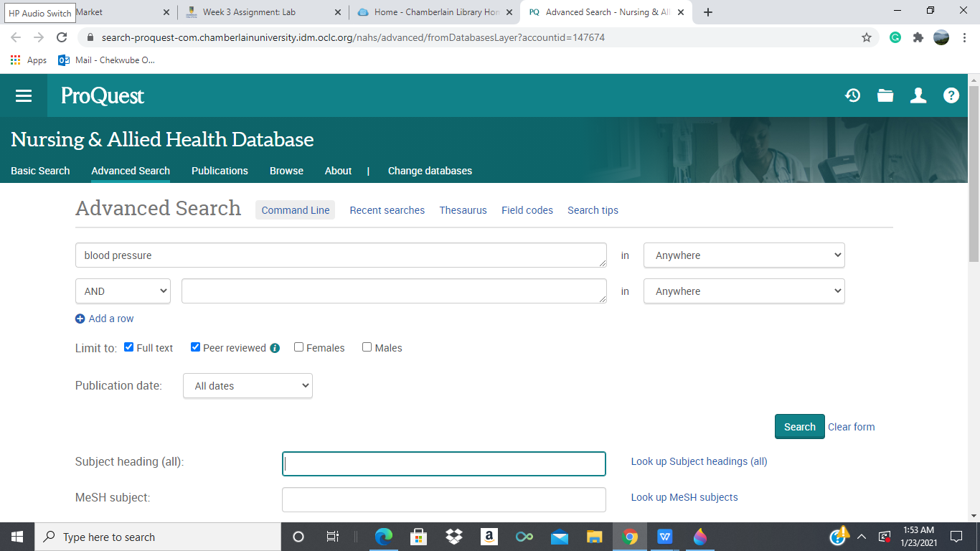Open the Browse tab
This screenshot has width=980, height=551.
click(286, 171)
